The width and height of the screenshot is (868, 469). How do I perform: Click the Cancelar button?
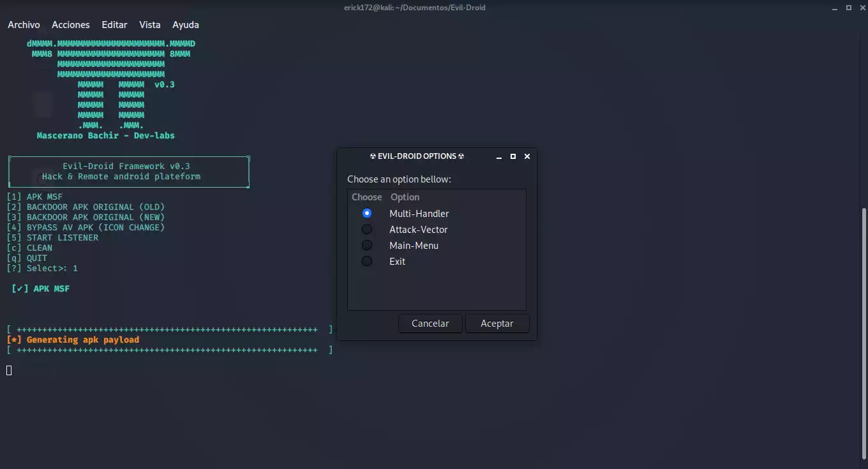(x=430, y=324)
